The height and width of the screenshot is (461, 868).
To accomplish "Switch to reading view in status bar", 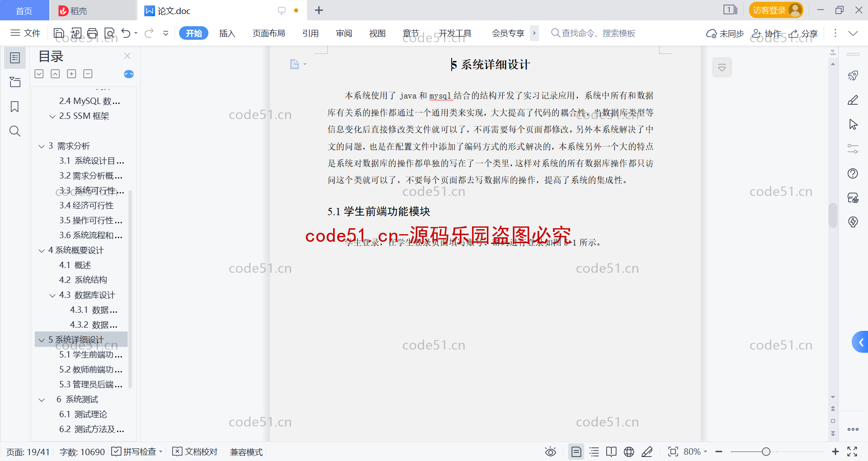I will click(611, 452).
